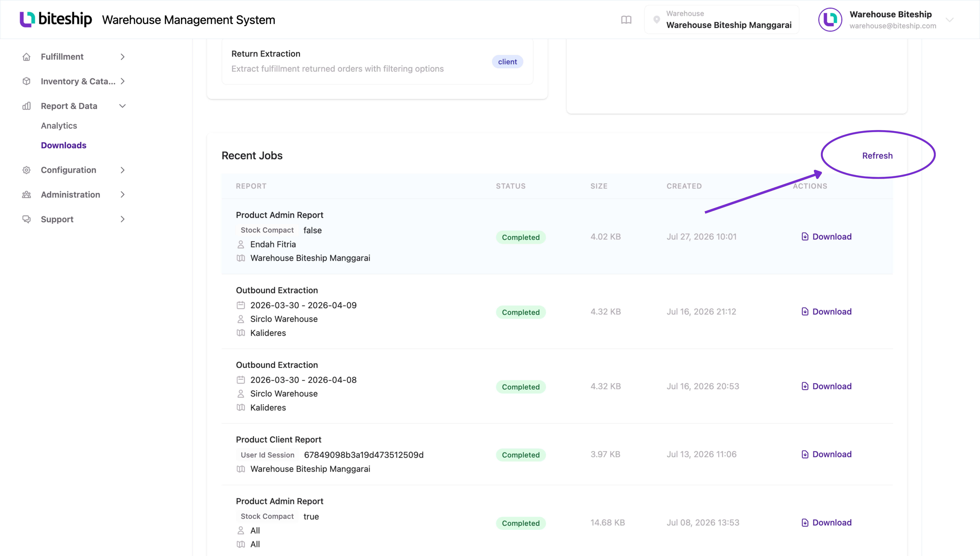Download the Jul 08 Product Admin Report
This screenshot has width=980, height=556.
826,523
